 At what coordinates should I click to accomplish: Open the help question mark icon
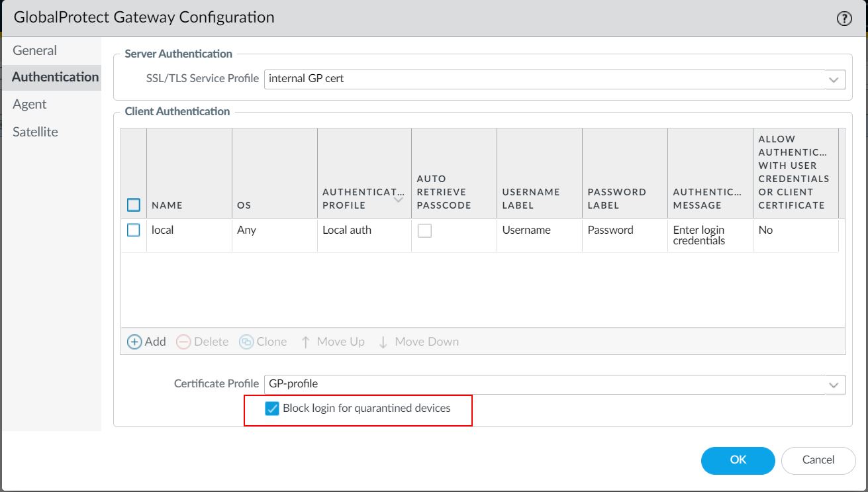click(844, 19)
